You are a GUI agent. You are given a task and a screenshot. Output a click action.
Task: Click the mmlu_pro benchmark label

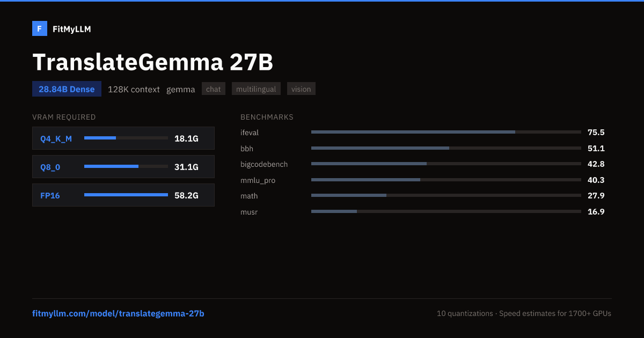258,180
